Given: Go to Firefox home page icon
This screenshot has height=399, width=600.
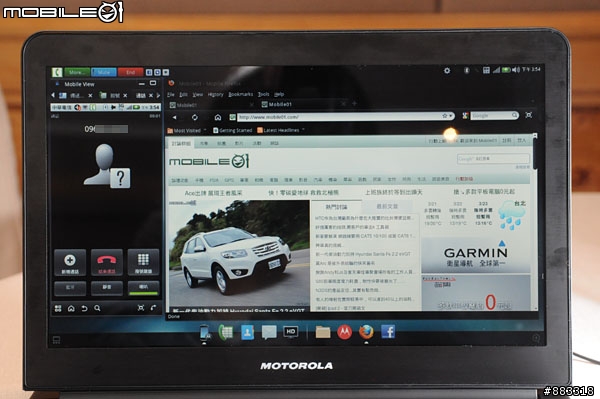Looking at the screenshot, I should pyautogui.click(x=218, y=117).
